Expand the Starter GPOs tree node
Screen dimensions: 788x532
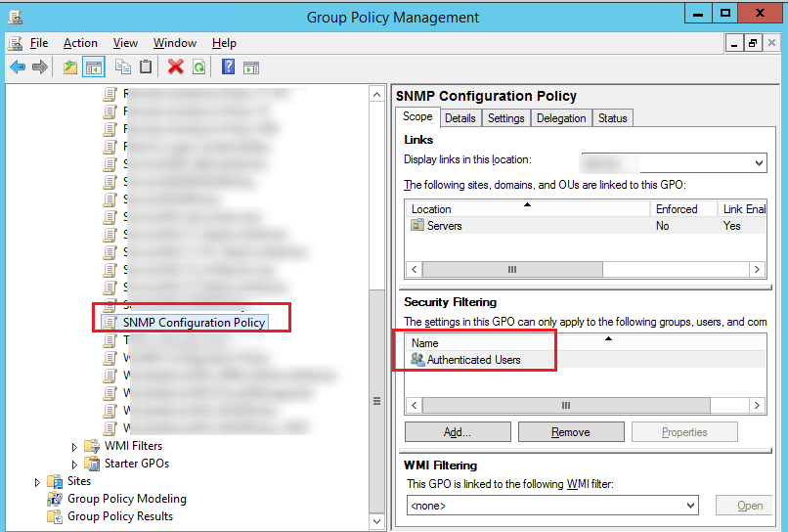point(74,464)
